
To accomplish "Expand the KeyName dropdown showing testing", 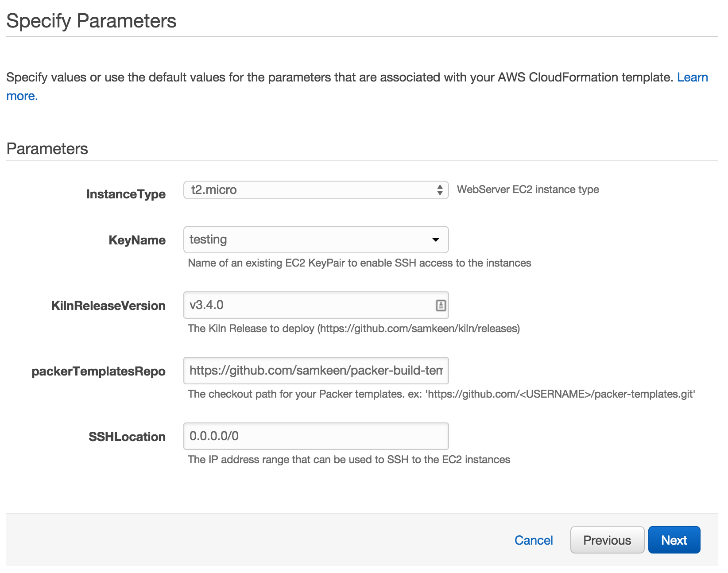I will 316,240.
